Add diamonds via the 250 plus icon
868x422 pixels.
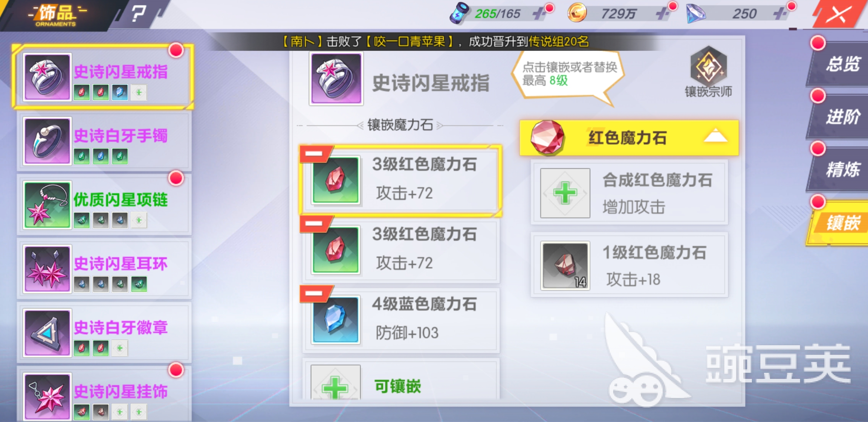[x=781, y=14]
